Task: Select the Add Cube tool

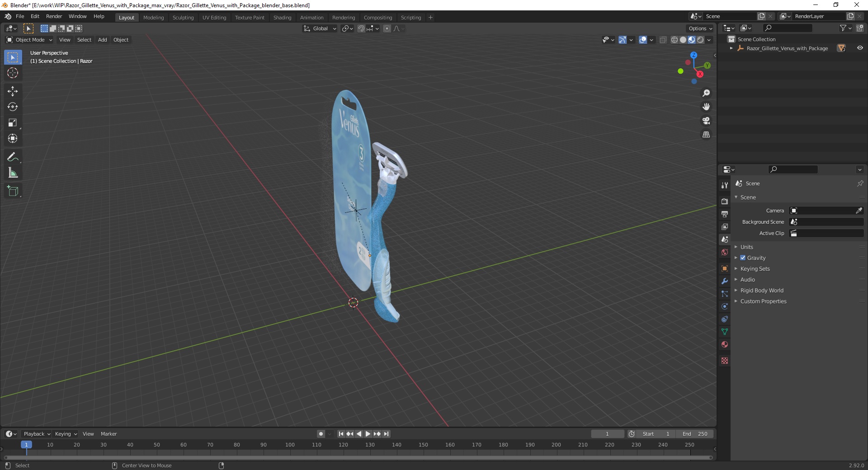Action: coord(13,191)
